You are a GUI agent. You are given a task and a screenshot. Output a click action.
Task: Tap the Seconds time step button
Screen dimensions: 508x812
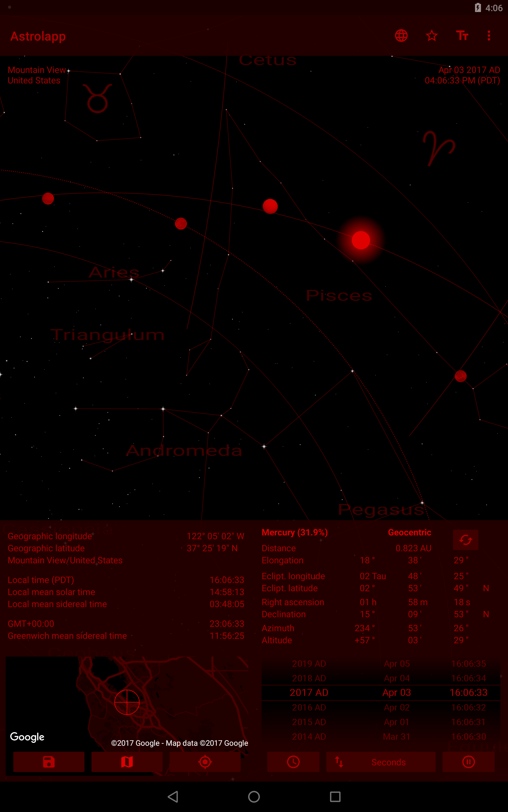click(x=381, y=762)
